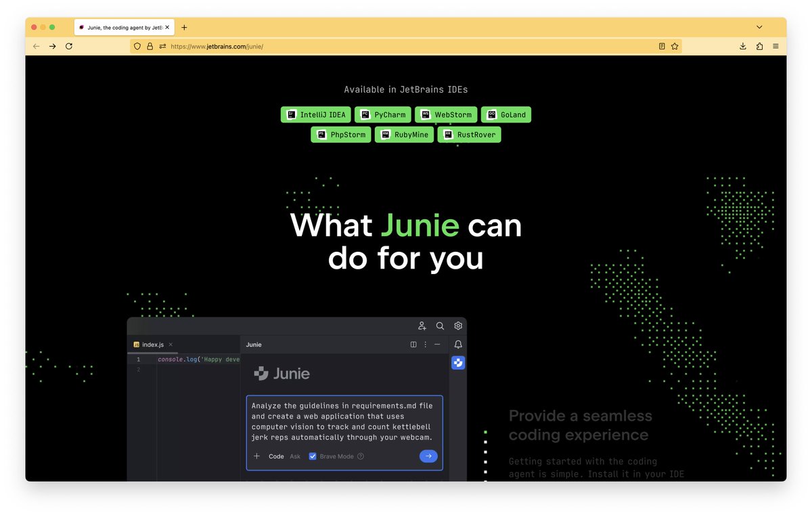Click the jetbrains.com/junie URL field
Viewport: 812px width, 515px height.
point(406,47)
